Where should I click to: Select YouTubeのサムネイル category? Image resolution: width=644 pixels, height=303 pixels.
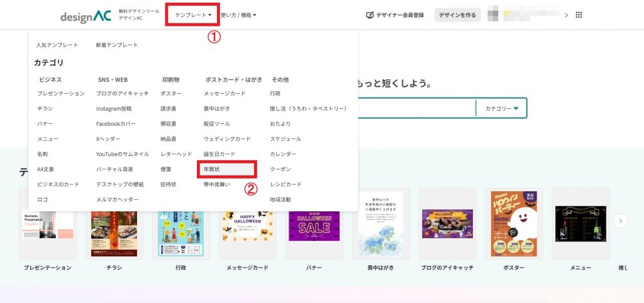(x=123, y=154)
